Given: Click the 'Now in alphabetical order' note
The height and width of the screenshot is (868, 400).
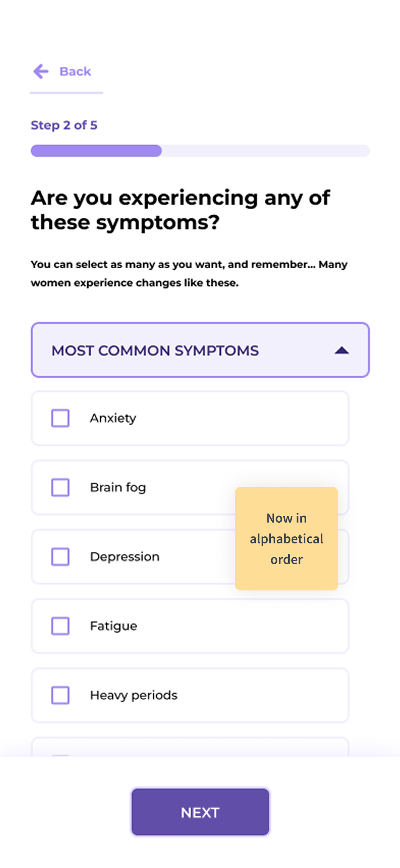Looking at the screenshot, I should coord(287,538).
